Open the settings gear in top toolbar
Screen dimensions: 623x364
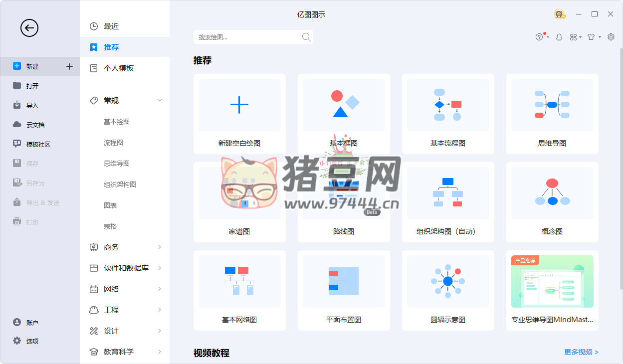coord(611,37)
